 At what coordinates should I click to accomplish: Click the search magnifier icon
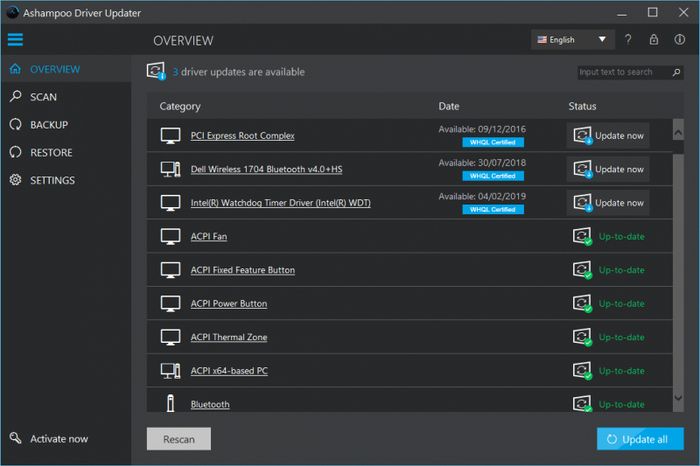tap(676, 72)
